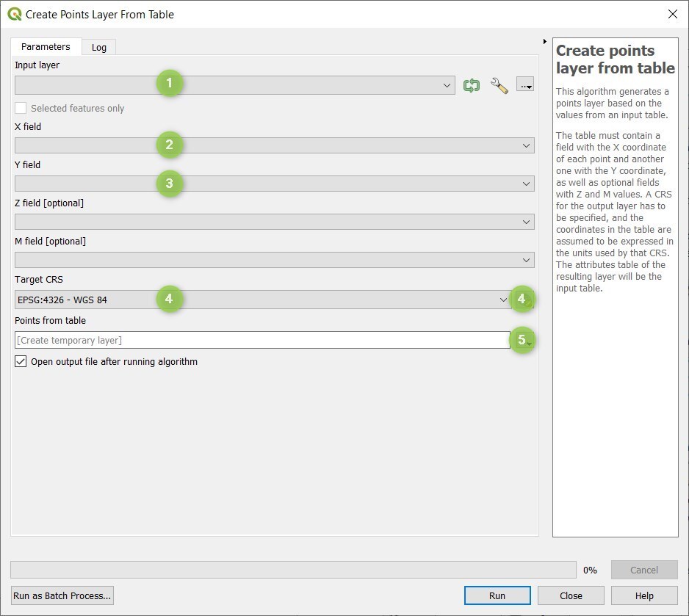Image resolution: width=689 pixels, height=616 pixels.
Task: Uncheck Open output file after running algorithm
Action: tap(21, 361)
